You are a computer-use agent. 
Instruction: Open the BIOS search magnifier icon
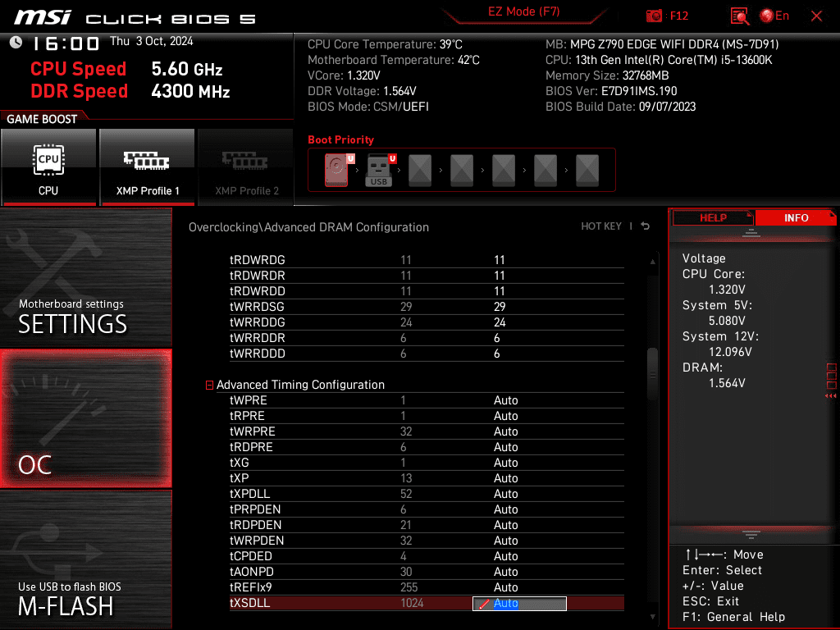pos(739,16)
